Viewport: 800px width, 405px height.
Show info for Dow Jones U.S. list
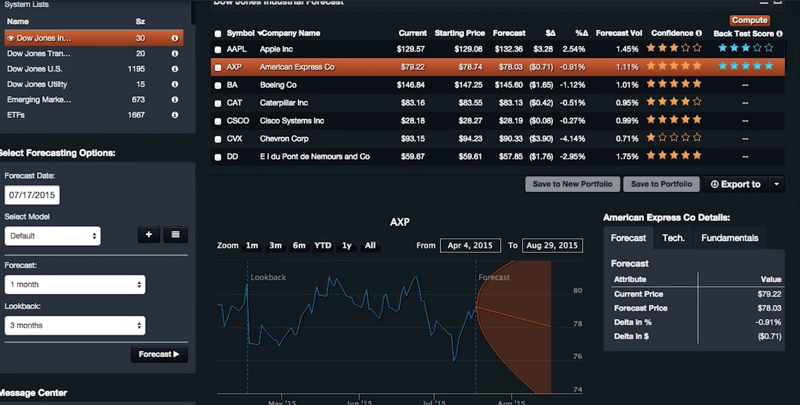174,69
